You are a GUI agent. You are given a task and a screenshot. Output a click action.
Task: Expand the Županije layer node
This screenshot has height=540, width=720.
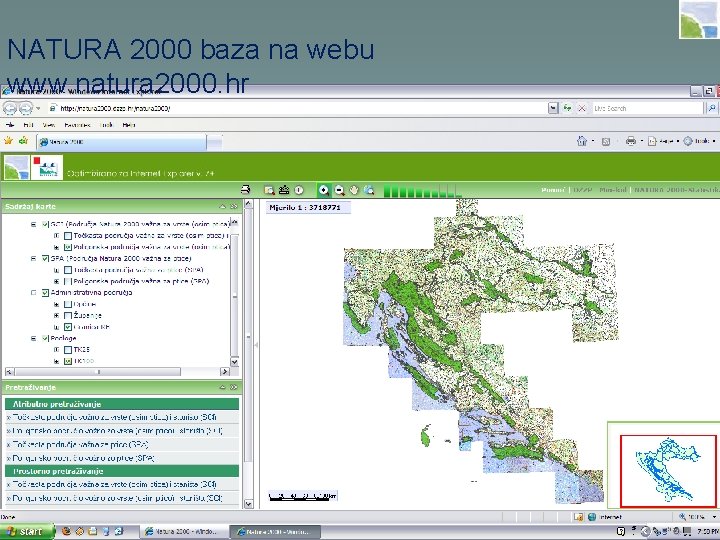coord(56,315)
